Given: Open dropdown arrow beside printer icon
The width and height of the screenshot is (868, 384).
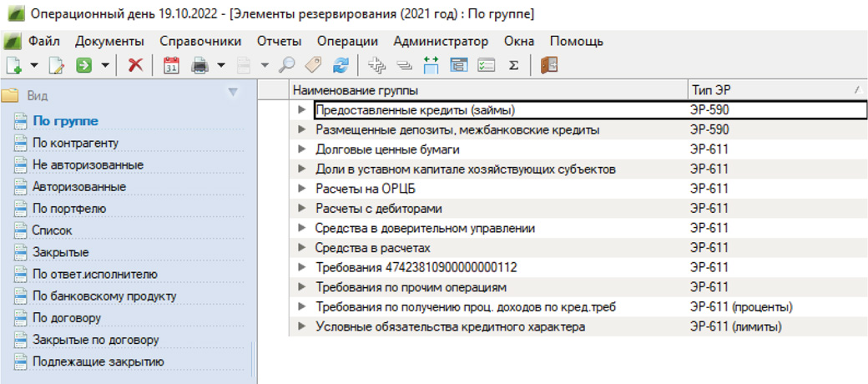Looking at the screenshot, I should (x=221, y=65).
